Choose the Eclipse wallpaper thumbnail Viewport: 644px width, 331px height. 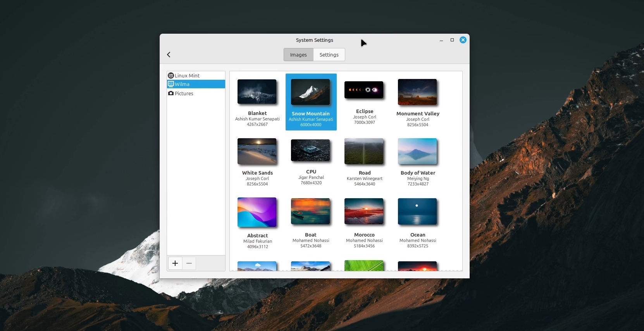pos(364,90)
